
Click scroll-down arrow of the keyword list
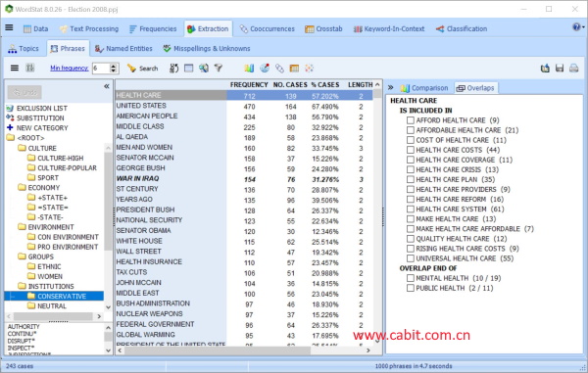(x=108, y=350)
